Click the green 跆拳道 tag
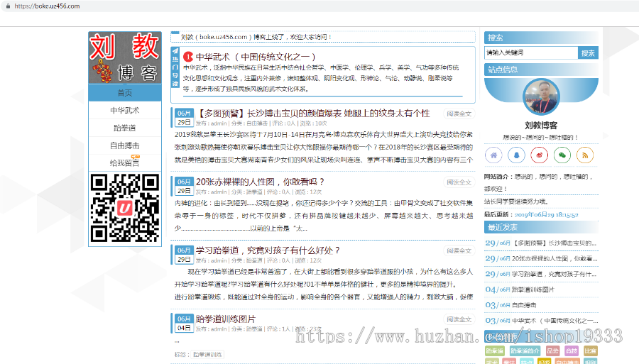This screenshot has height=364, width=639. click(495, 351)
